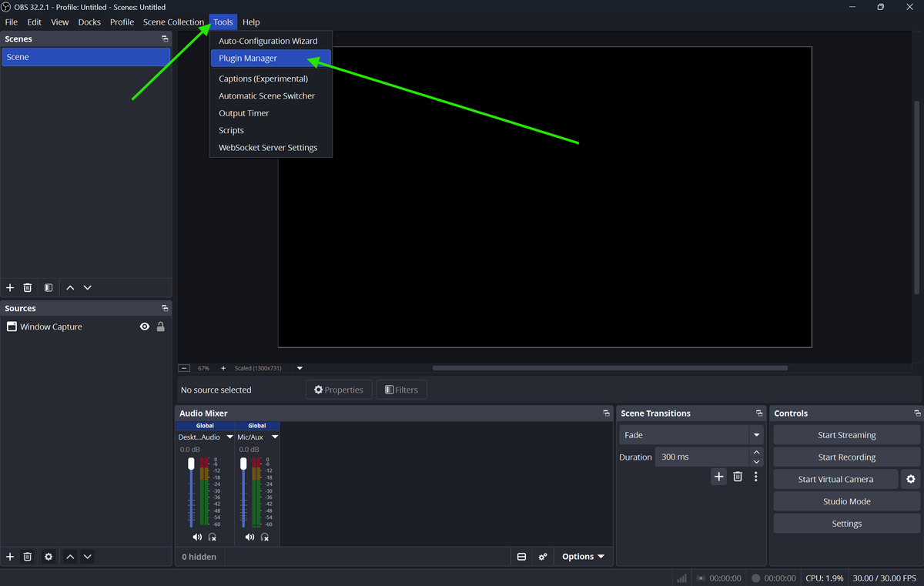Toggle Window Capture lock icon
924x586 pixels.
(160, 326)
